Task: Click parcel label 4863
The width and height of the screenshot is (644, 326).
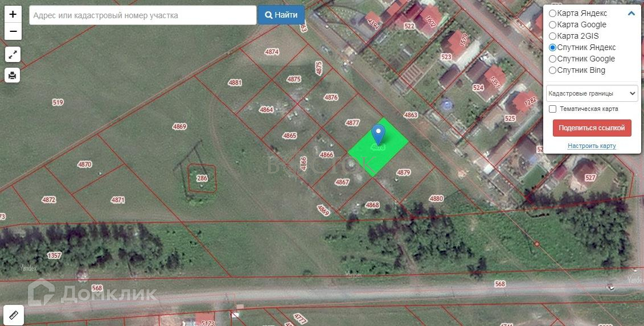Action: (411, 115)
